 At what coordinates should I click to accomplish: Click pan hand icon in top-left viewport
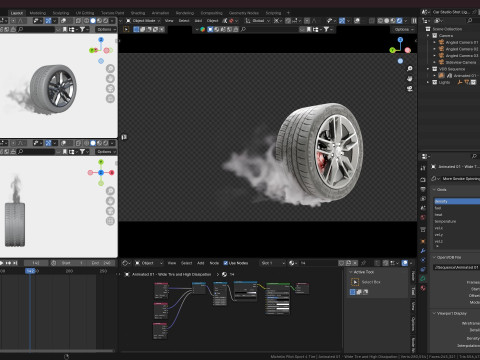point(110,79)
